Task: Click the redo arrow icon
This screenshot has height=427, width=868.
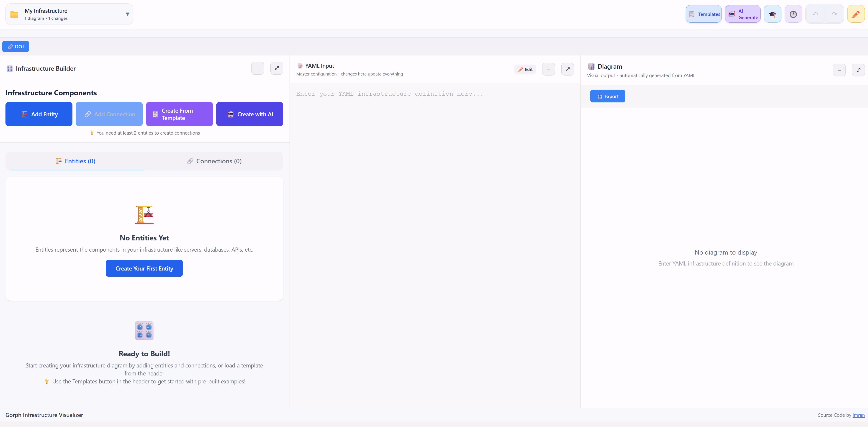Action: (x=834, y=14)
